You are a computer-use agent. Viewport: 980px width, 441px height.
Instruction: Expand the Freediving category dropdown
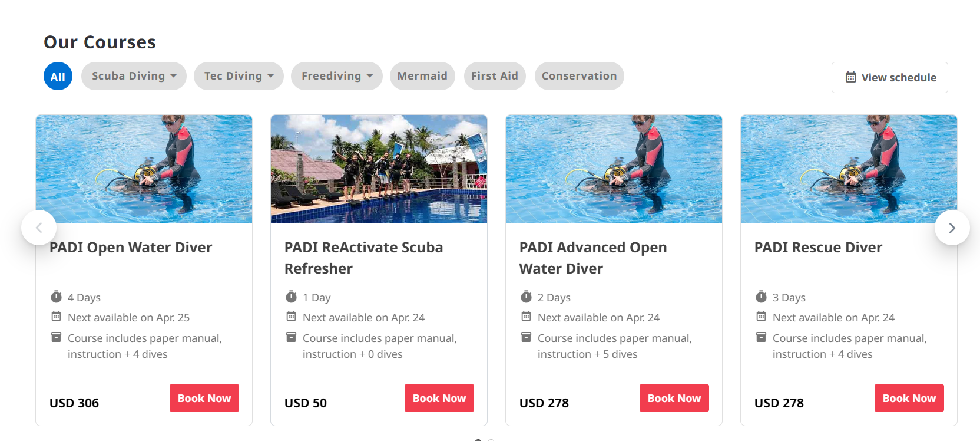[336, 76]
